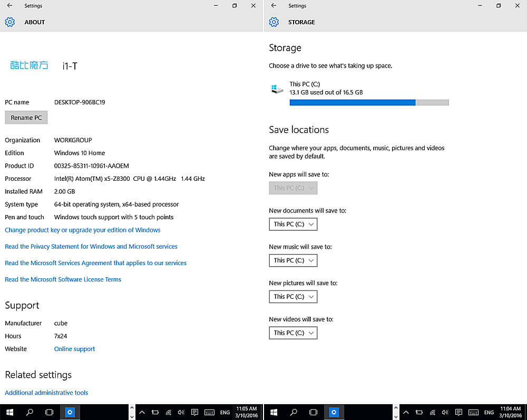Open the Online support website link
The image size is (527, 420).
(75, 349)
